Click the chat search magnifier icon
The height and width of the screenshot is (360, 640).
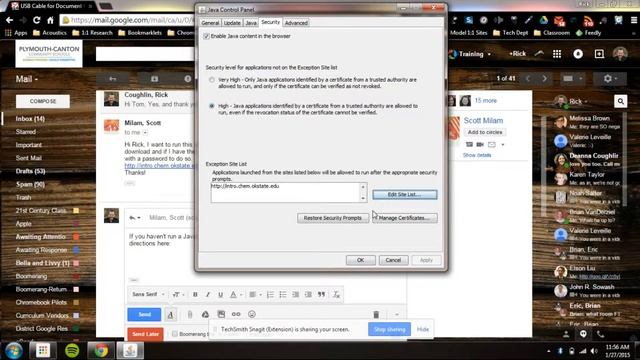(620, 101)
